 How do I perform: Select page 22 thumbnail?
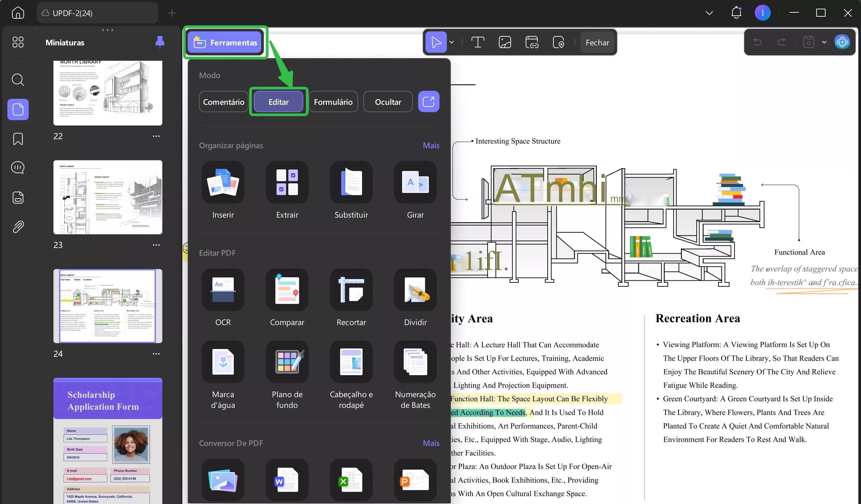pyautogui.click(x=108, y=93)
